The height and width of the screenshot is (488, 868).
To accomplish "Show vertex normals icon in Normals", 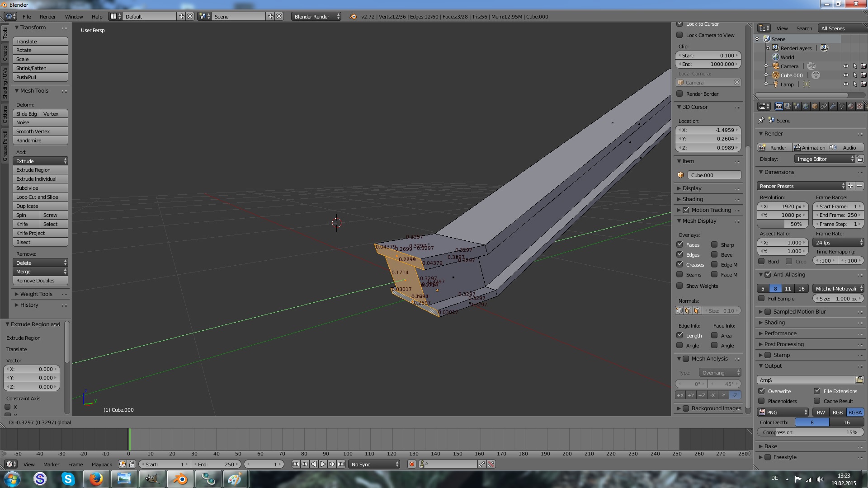I will tap(679, 310).
